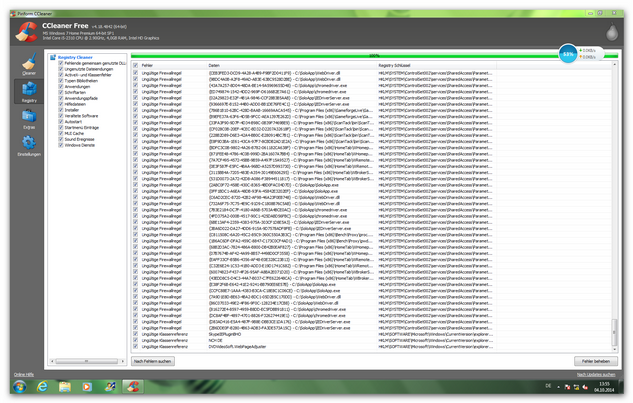The height and width of the screenshot is (403, 633).
Task: Click the blue 53% floating meter widget
Action: pos(568,54)
